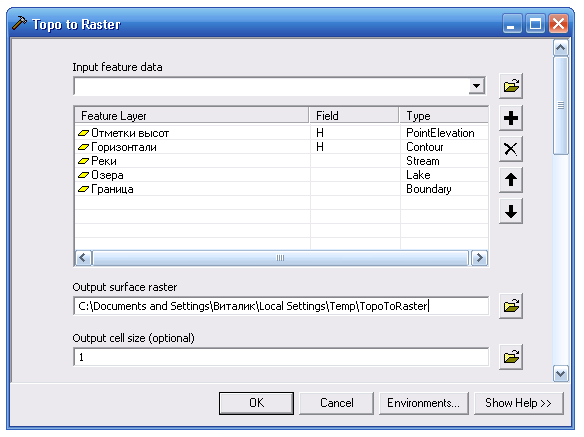584x437 pixels.
Task: Click the dialog's scroll down arrow
Action: [x=561, y=373]
